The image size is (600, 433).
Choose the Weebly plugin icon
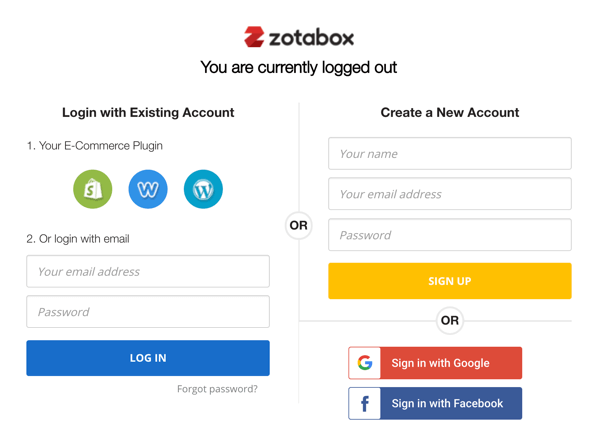[148, 189]
